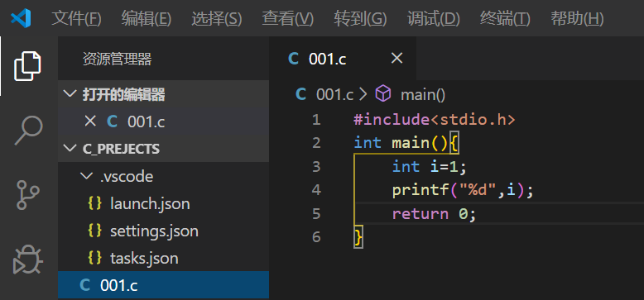This screenshot has width=644, height=300.
Task: Click line number 1 in the gutter
Action: (316, 120)
